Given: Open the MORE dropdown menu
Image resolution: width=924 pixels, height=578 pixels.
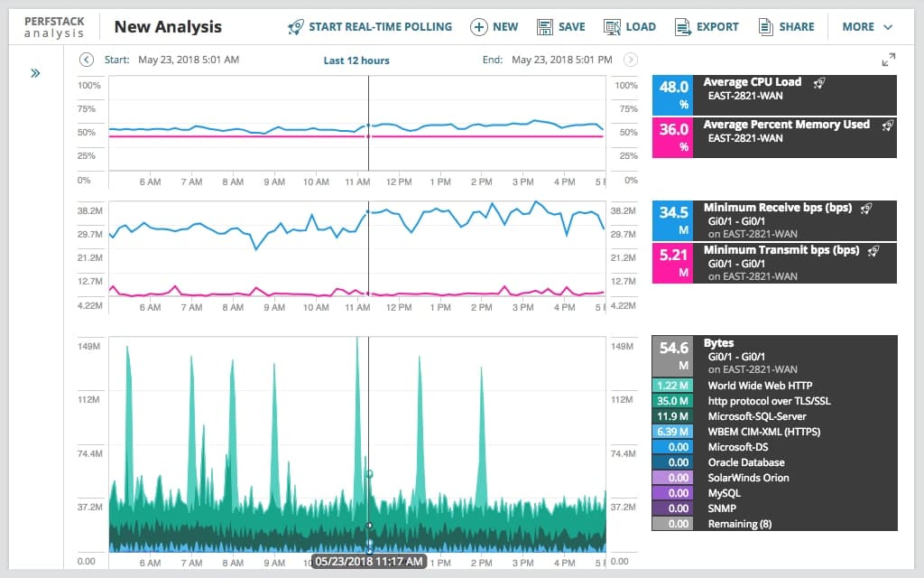Looking at the screenshot, I should 865,26.
